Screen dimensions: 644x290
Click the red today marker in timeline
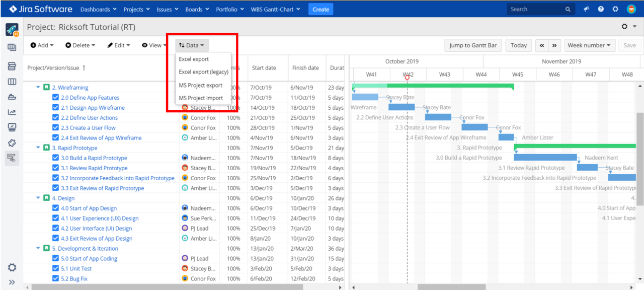[407, 78]
